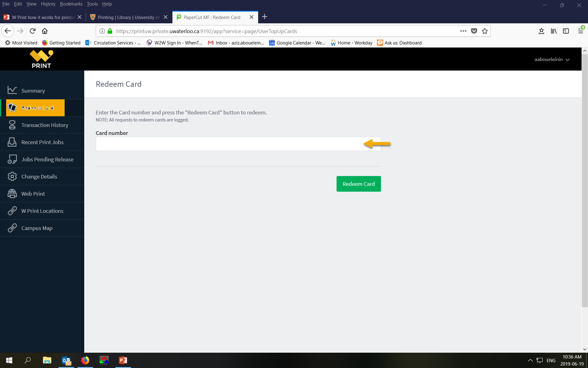Click the Change Details gear icon
The height and width of the screenshot is (368, 588).
tap(12, 176)
